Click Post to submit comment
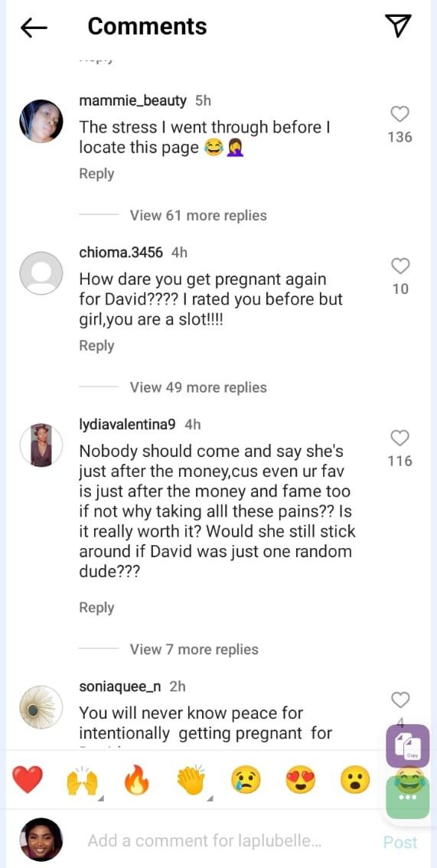The image size is (437, 868). coord(400,842)
